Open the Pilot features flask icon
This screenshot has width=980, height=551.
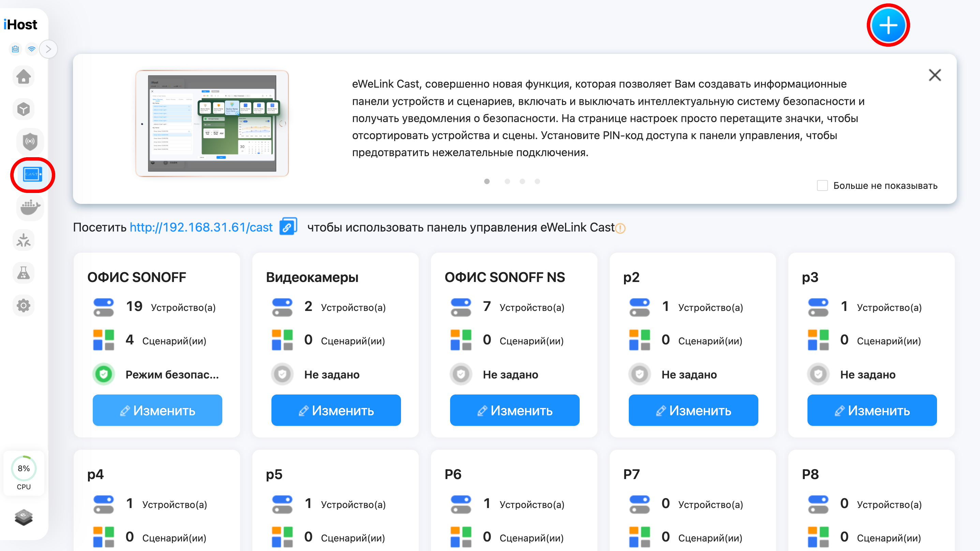coord(24,272)
